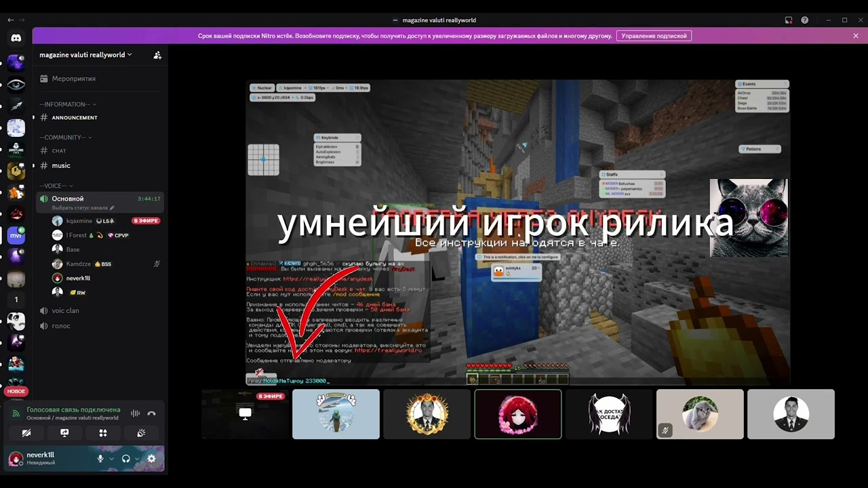
Task: Disconnect from voice channel
Action: 152,413
